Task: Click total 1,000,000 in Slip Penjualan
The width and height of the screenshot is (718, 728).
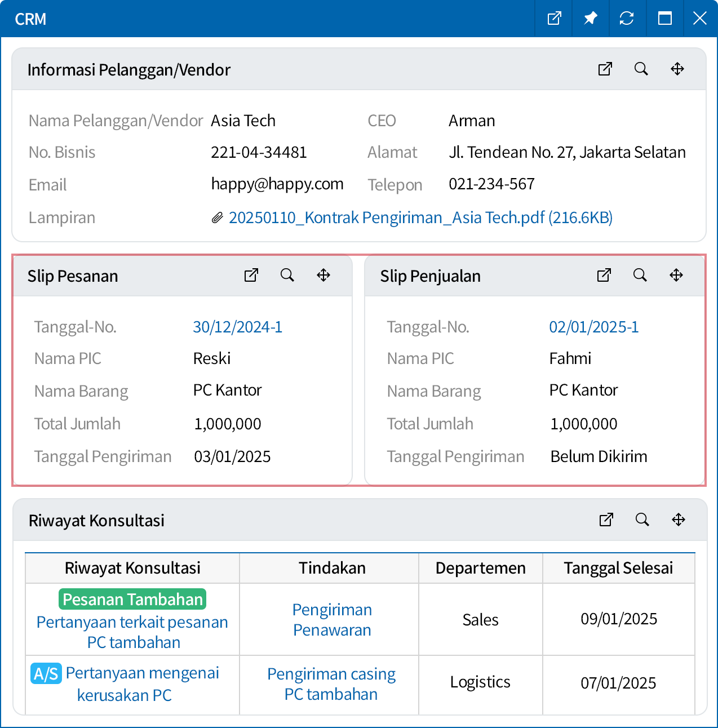Action: (584, 424)
